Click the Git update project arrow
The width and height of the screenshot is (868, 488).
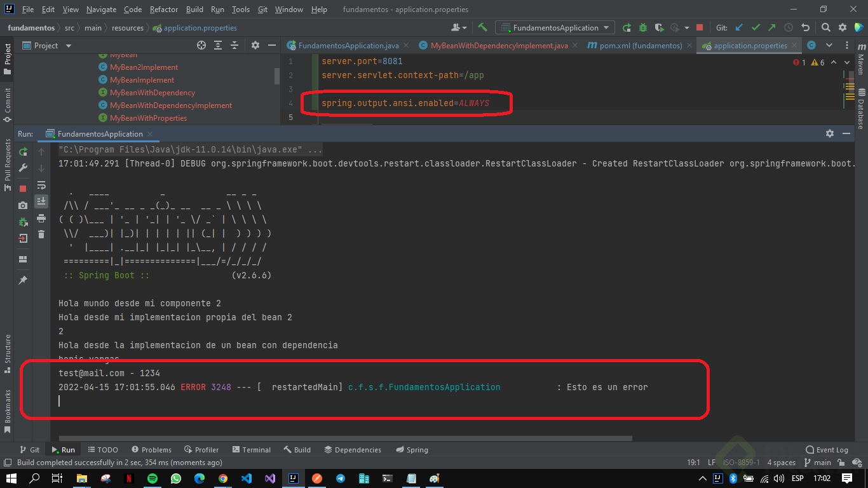pyautogui.click(x=739, y=27)
